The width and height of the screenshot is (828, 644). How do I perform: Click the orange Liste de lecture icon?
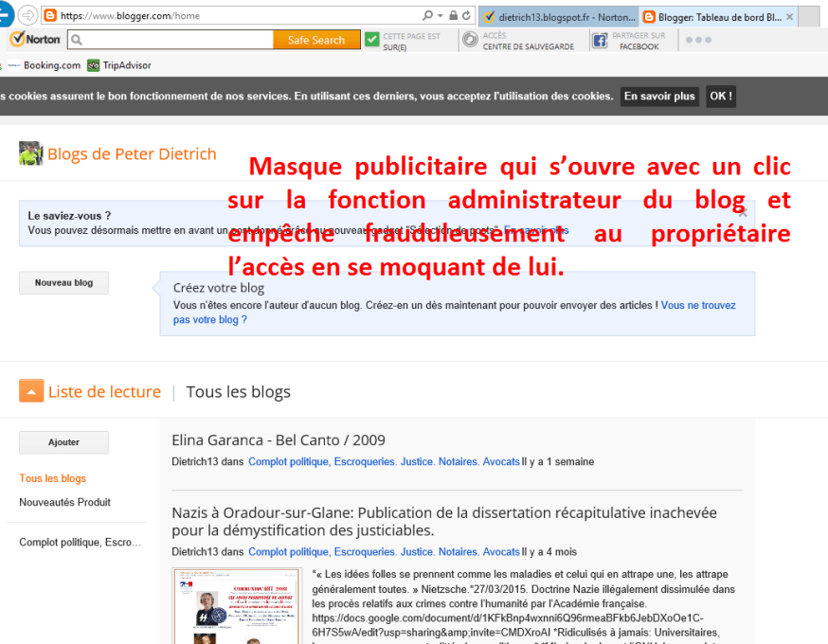click(x=30, y=391)
